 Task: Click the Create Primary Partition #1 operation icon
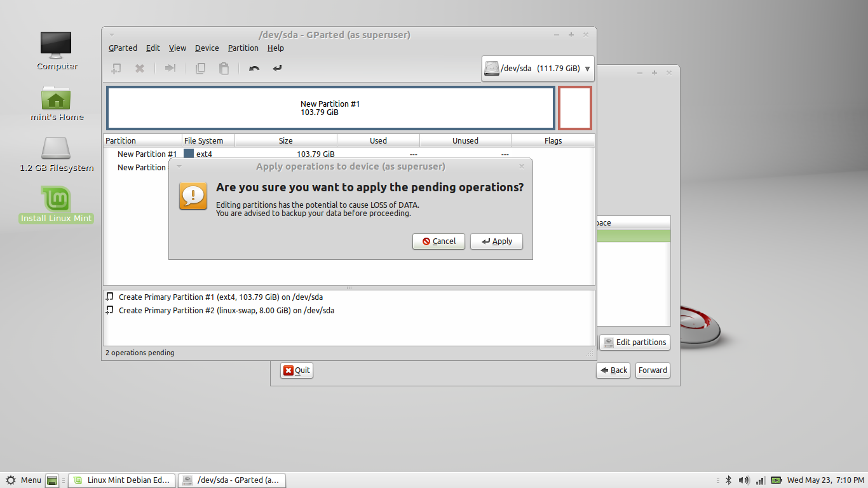pyautogui.click(x=110, y=297)
